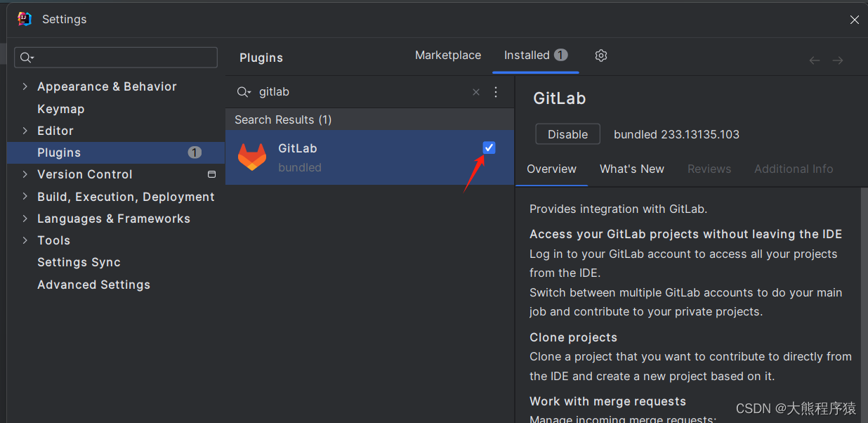Open the Plugins settings gear menu
The width and height of the screenshot is (868, 423).
coord(601,55)
